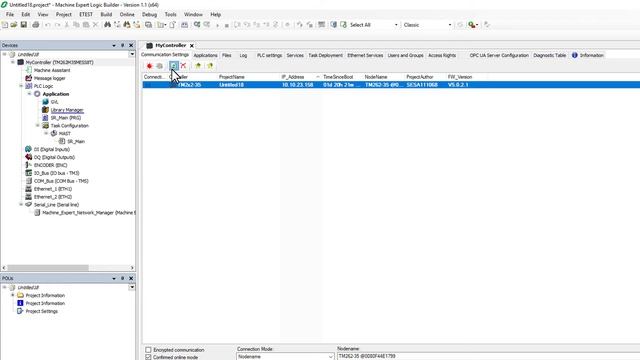Sort by the IP_Address column header
The width and height of the screenshot is (640, 360).
pyautogui.click(x=300, y=77)
